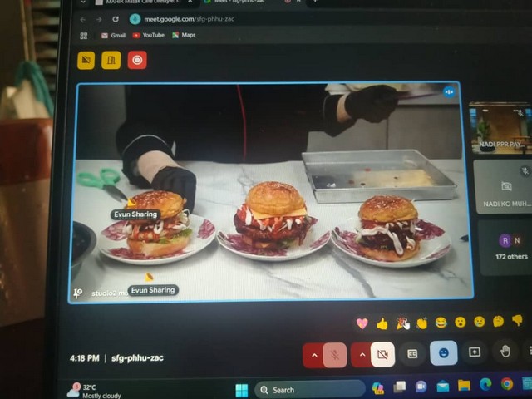Toggle the muted microphone button
Image resolution: width=532 pixels, height=399 pixels.
[335, 355]
